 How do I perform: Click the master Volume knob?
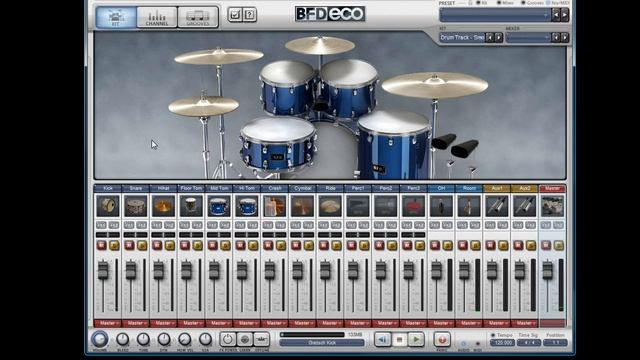(100, 339)
